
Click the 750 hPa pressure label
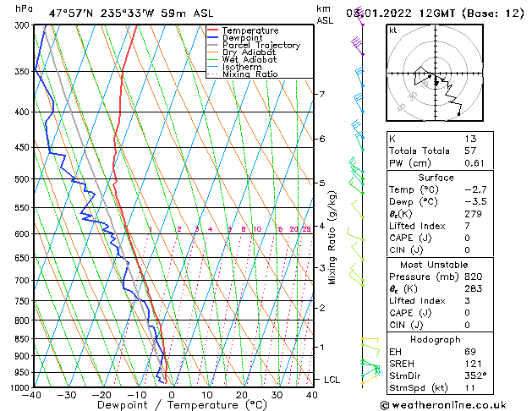(x=24, y=301)
